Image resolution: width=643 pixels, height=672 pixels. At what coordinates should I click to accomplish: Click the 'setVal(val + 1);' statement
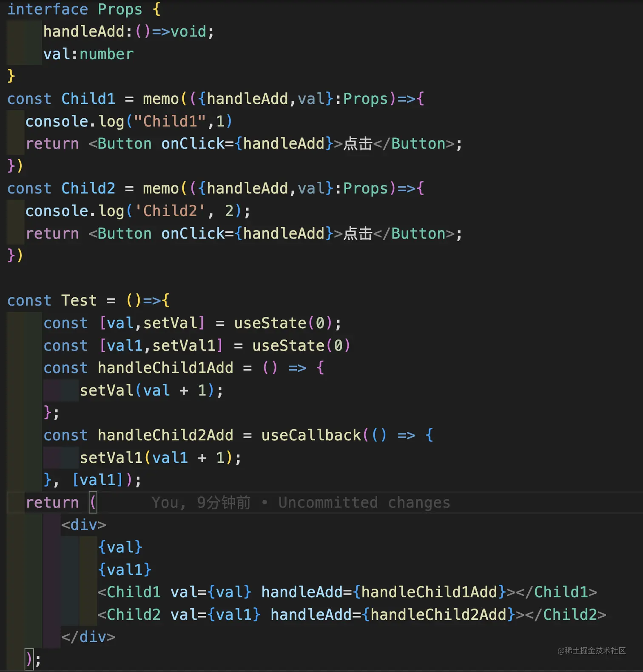pyautogui.click(x=151, y=390)
